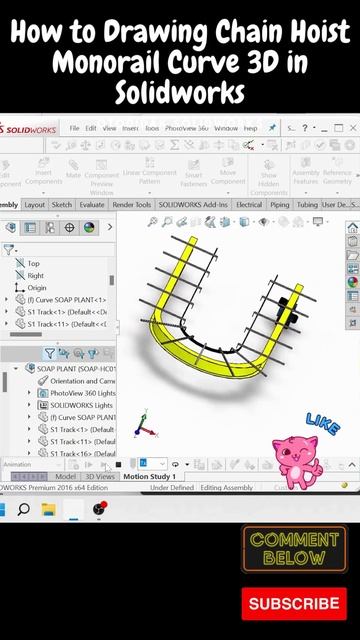The height and width of the screenshot is (640, 360).
Task: Select the Motion Study 1 tab
Action: coord(150,476)
